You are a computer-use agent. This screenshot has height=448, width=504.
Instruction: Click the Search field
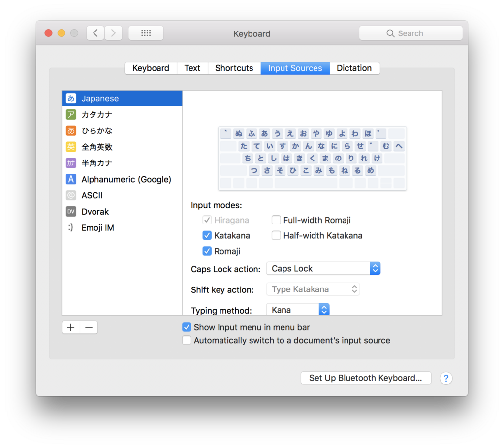tap(411, 33)
